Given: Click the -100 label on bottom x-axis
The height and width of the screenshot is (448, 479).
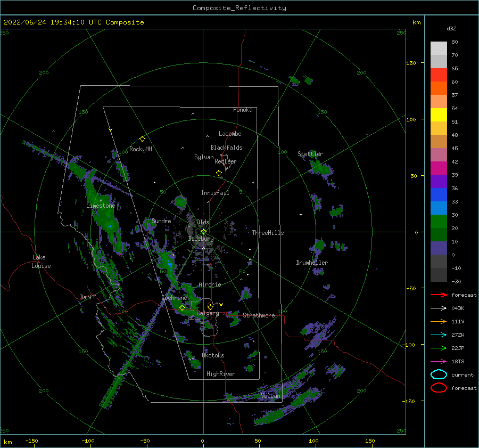Looking at the screenshot, I should (x=88, y=441).
